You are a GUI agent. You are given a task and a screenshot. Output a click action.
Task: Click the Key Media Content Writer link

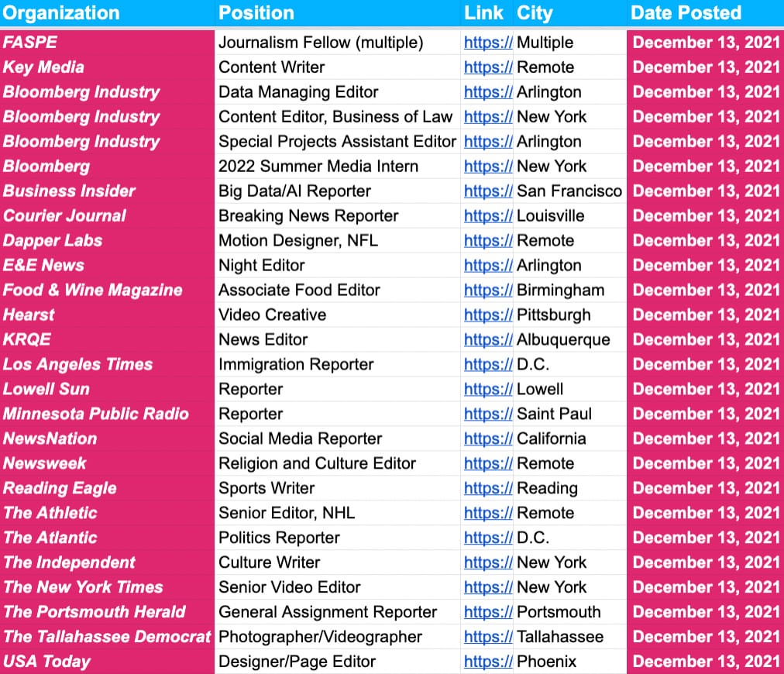click(487, 67)
